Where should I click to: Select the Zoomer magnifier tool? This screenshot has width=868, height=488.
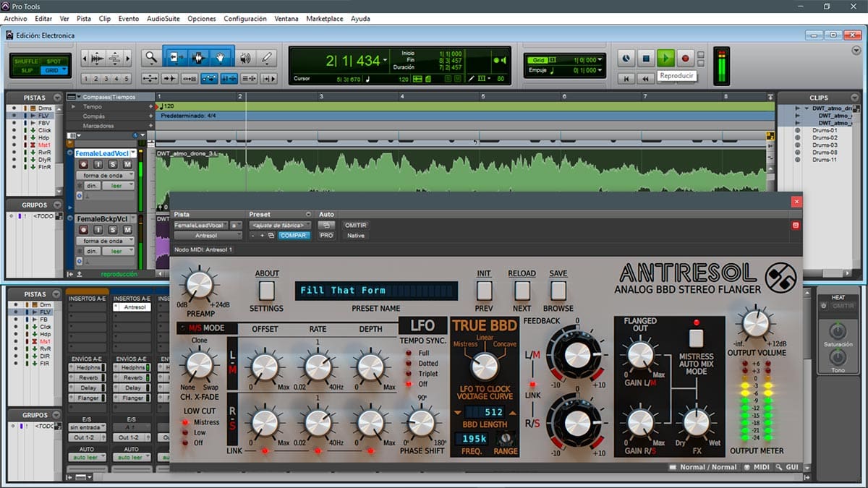[x=151, y=58]
